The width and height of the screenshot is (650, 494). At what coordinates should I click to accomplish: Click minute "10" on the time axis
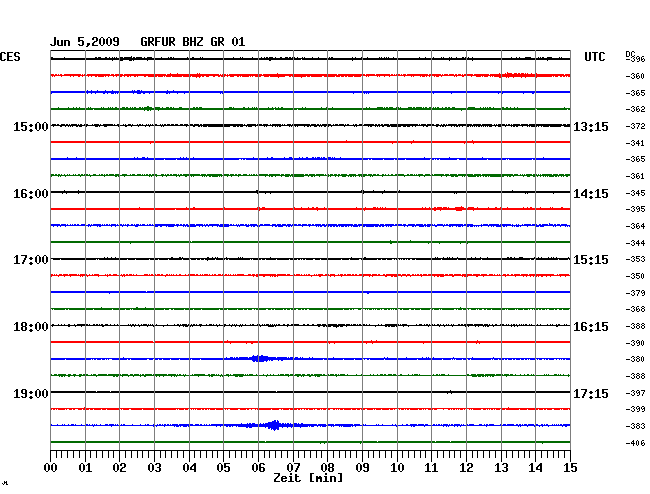click(397, 468)
